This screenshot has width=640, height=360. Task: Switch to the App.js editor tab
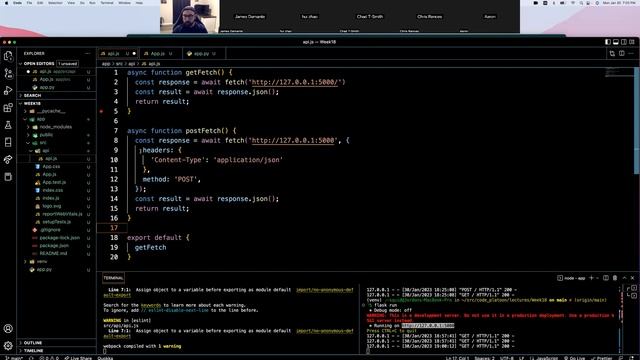tap(160, 53)
